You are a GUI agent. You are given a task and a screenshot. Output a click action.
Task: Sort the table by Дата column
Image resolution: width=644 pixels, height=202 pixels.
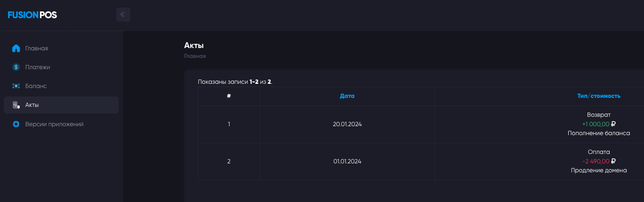347,96
